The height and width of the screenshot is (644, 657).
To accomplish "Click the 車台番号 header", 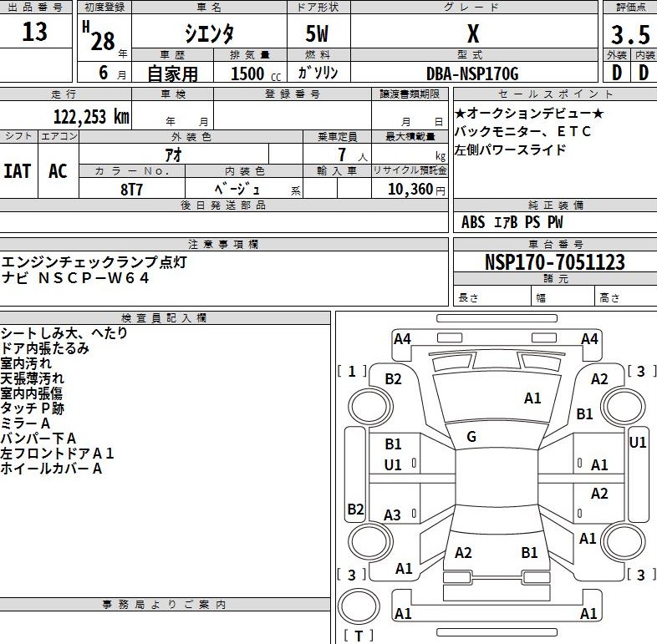I will [555, 244].
